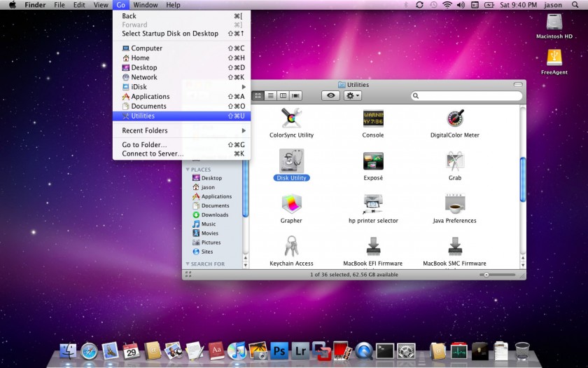The image size is (588, 368).
Task: Switch Finder window to list view
Action: coord(270,96)
